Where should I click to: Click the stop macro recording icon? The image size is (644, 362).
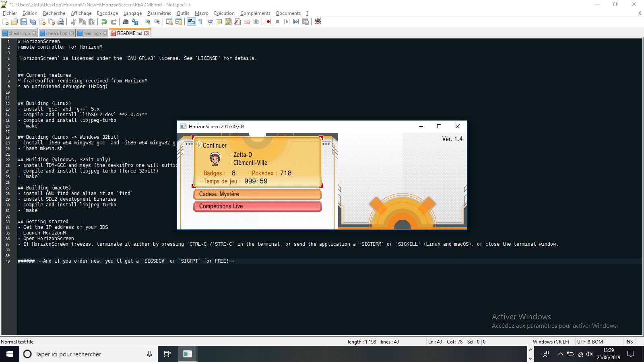[278, 22]
